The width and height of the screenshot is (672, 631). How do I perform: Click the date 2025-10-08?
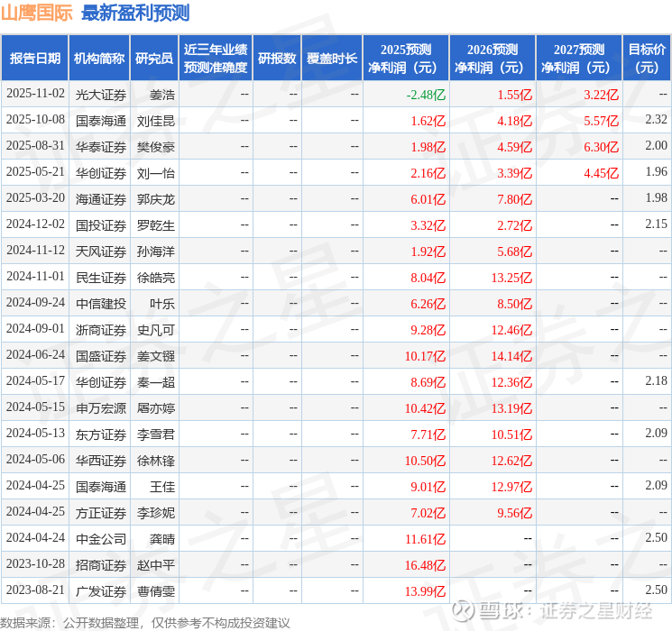[35, 120]
